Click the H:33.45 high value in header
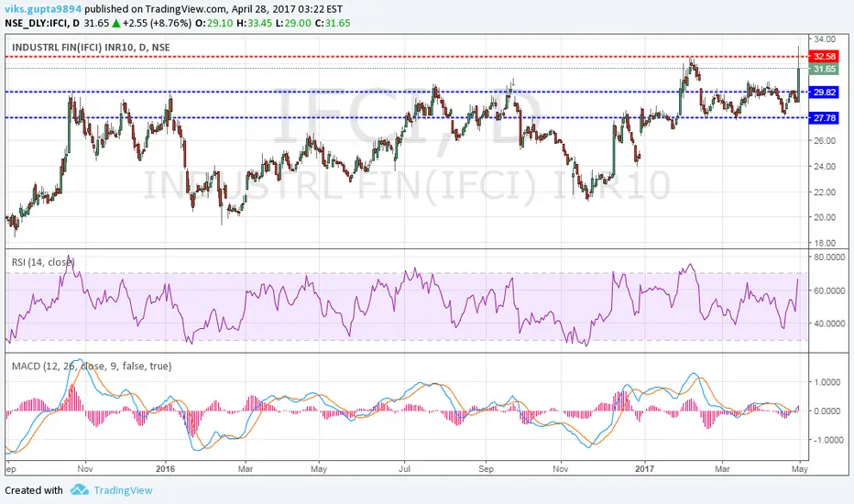The image size is (854, 504). tap(255, 23)
